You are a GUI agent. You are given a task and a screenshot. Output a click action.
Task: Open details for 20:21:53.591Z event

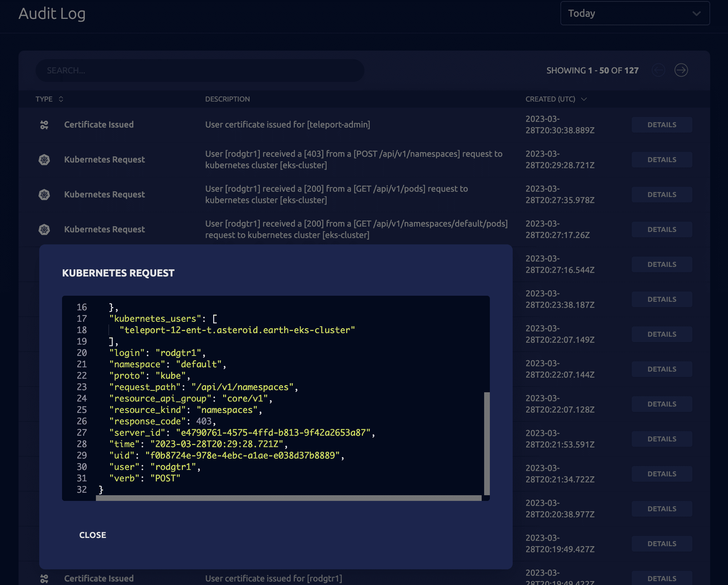[x=662, y=439]
